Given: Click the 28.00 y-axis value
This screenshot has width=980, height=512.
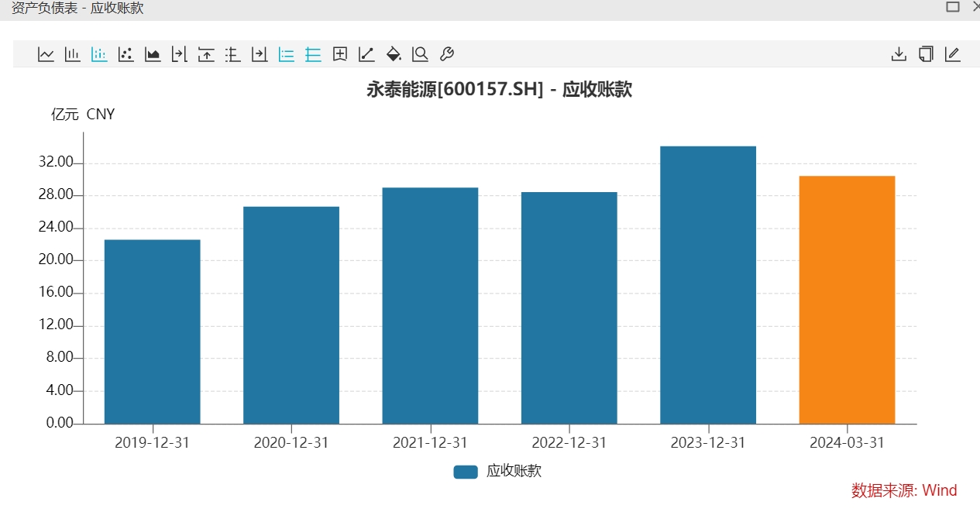Looking at the screenshot, I should [55, 195].
